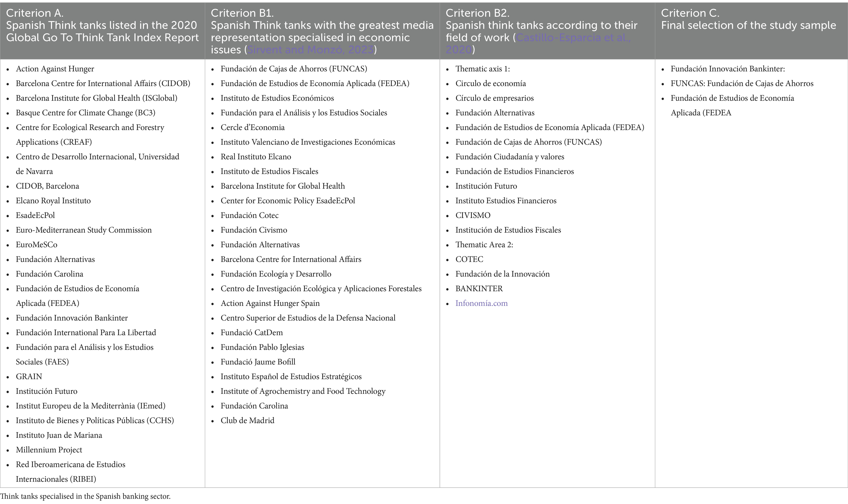
Task: Follow the Infonomía.com link
Action: [x=481, y=303]
